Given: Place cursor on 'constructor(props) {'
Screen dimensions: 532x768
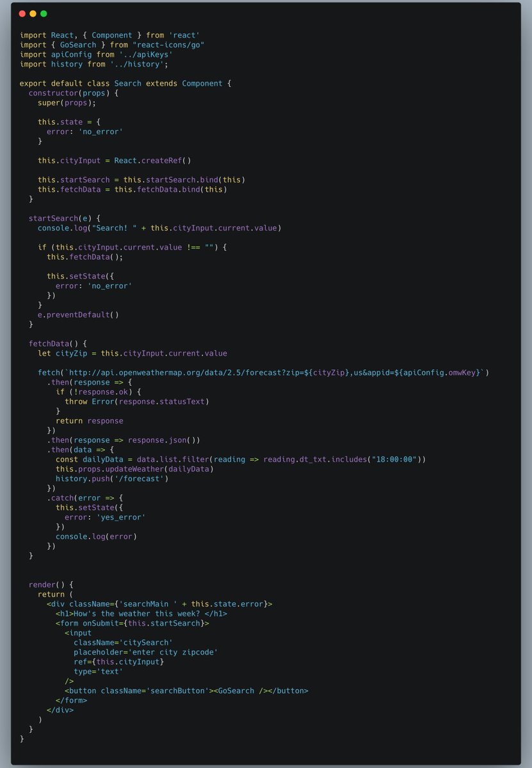Looking at the screenshot, I should [x=74, y=93].
